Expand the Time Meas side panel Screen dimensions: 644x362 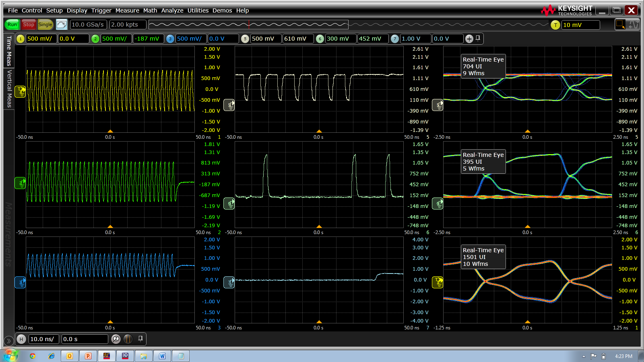click(x=9, y=51)
